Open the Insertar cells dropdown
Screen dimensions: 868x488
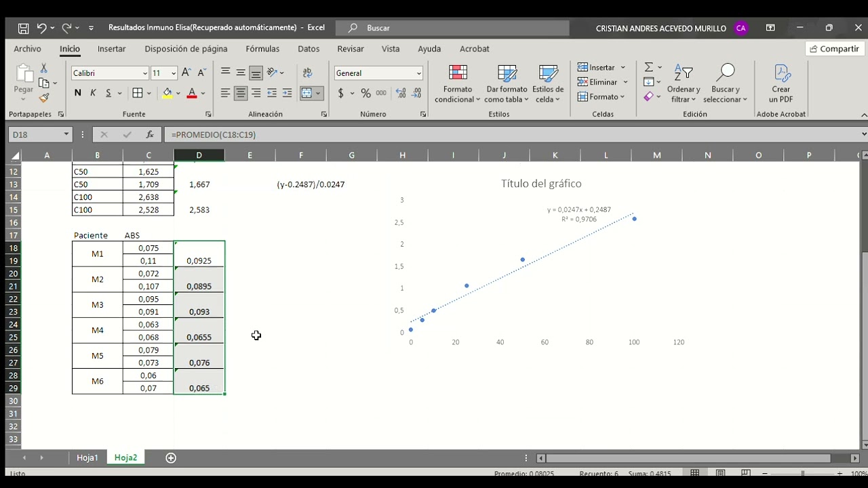(623, 67)
